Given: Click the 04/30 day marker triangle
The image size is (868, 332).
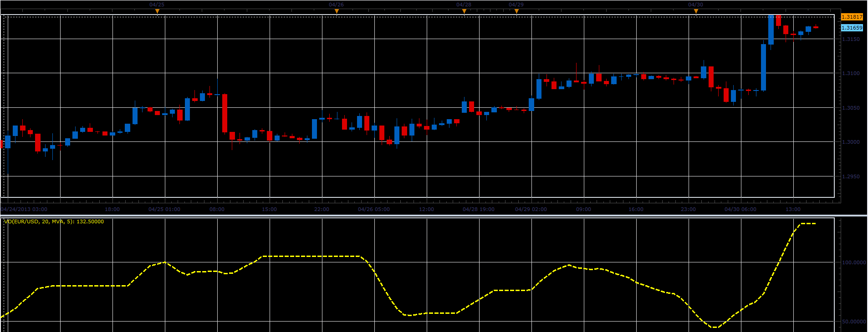Looking at the screenshot, I should coord(696,11).
